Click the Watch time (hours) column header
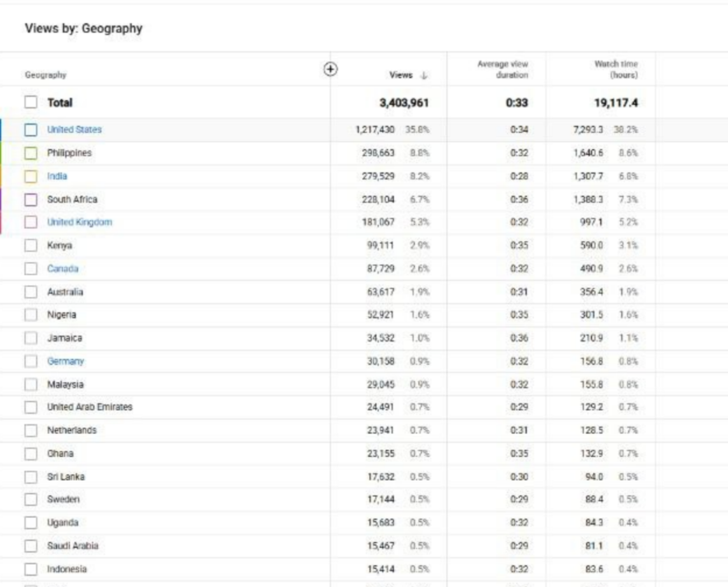The height and width of the screenshot is (587, 728). point(616,69)
